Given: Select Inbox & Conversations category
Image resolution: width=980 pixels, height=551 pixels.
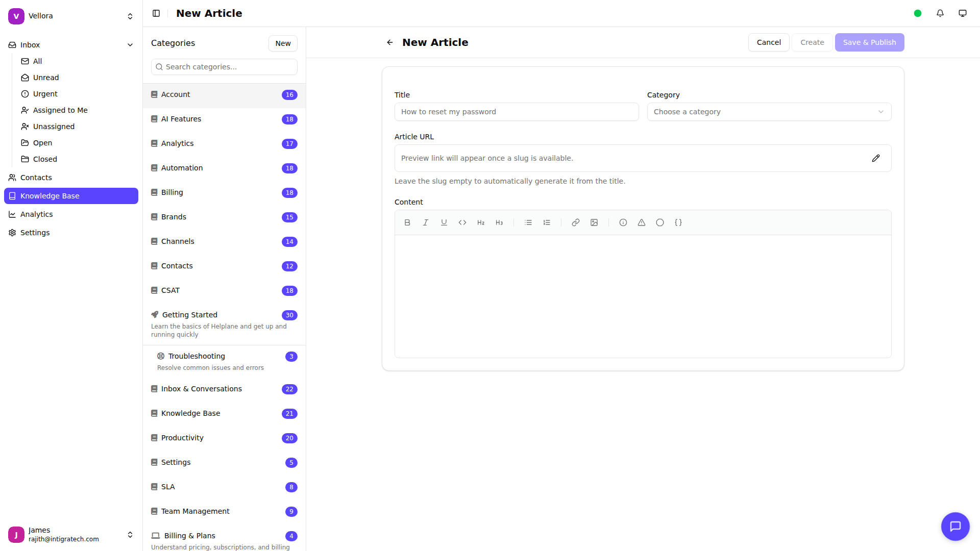Looking at the screenshot, I should pyautogui.click(x=224, y=389).
